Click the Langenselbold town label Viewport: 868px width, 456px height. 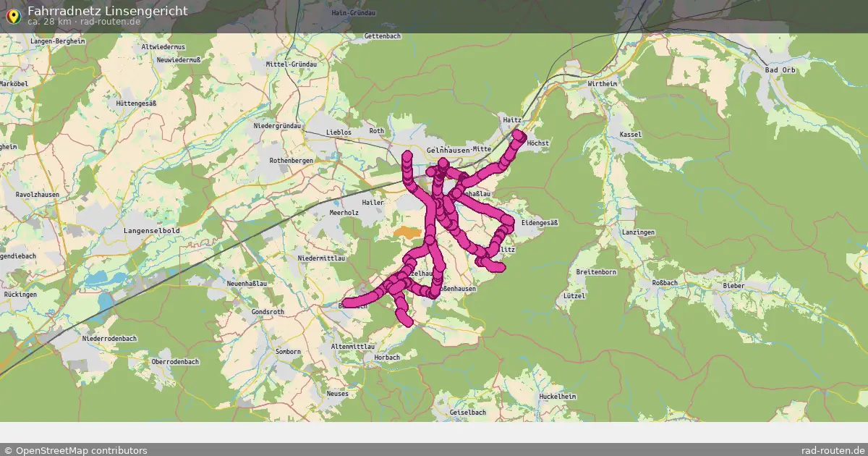coord(150,230)
